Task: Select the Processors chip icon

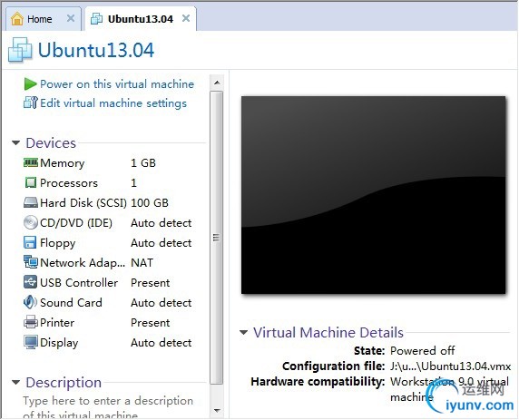Action: coord(31,182)
